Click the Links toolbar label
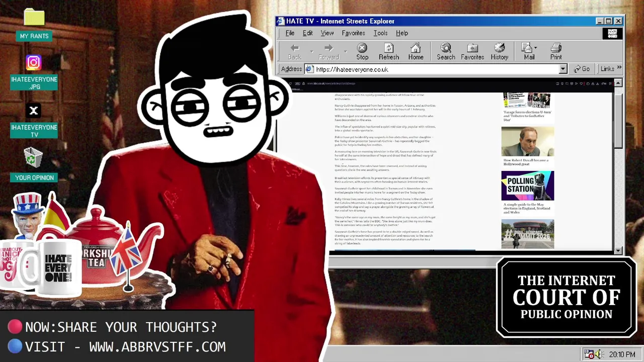The width and height of the screenshot is (644, 362). 607,69
